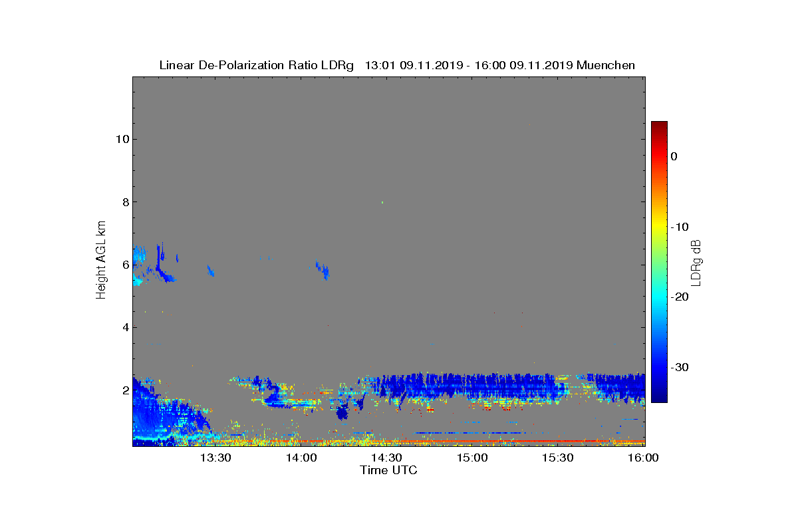Click the isolated cyan dot near 8 km
Image resolution: width=798 pixels, height=532 pixels.
click(x=382, y=202)
